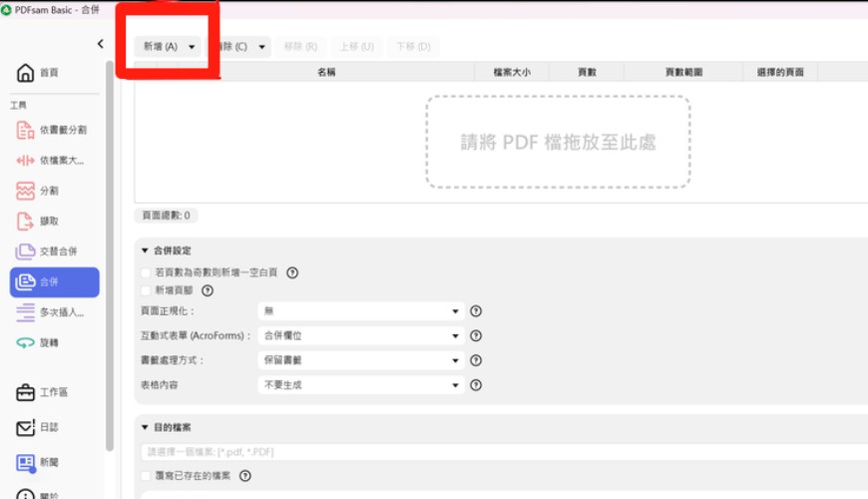Open the 旋轉 rotate tool icon
Viewport: 868px width, 499px height.
[25, 343]
